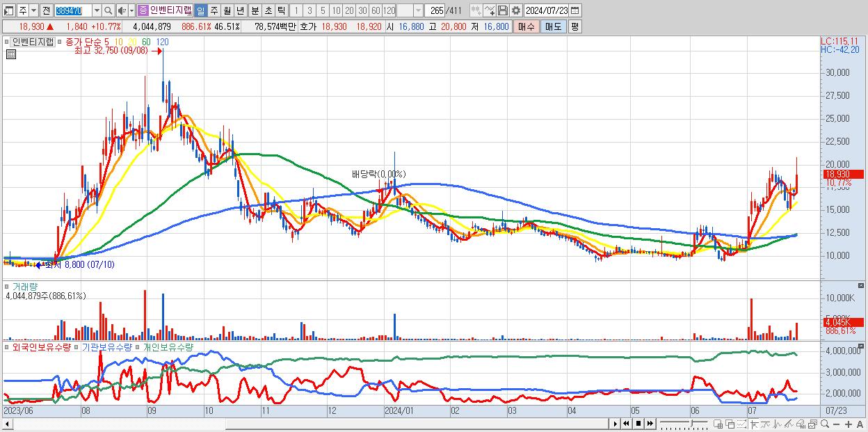Click the chart image capture icon
The height and width of the screenshot is (432, 868).
[x=812, y=424]
